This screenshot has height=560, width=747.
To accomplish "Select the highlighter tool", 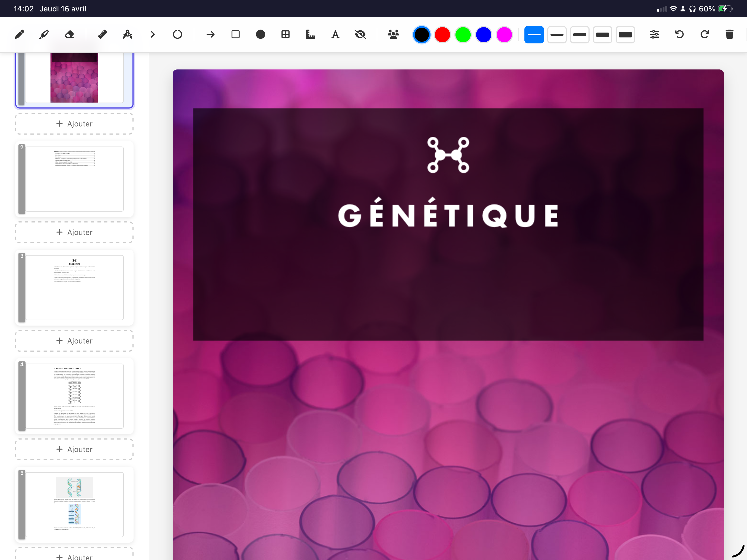I will (x=44, y=34).
